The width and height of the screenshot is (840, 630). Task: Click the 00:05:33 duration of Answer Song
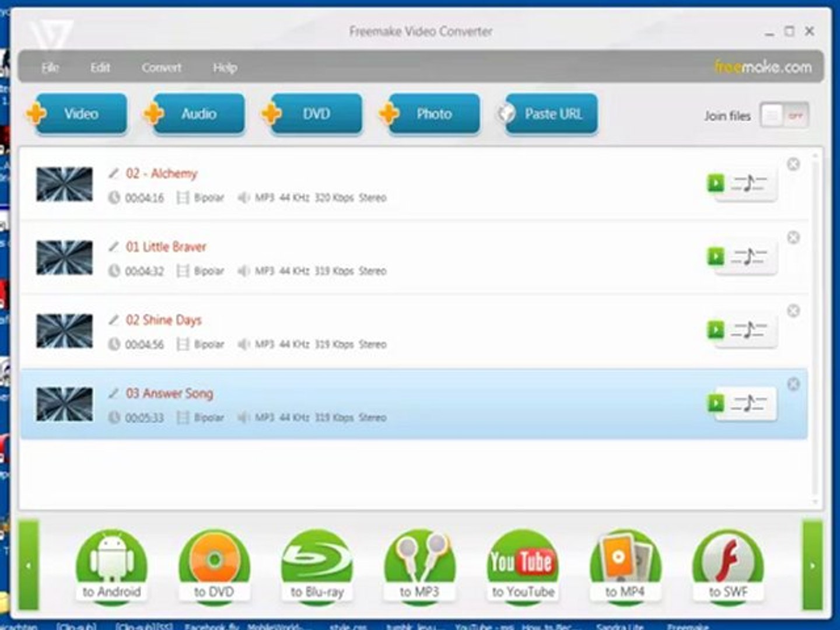pos(145,418)
